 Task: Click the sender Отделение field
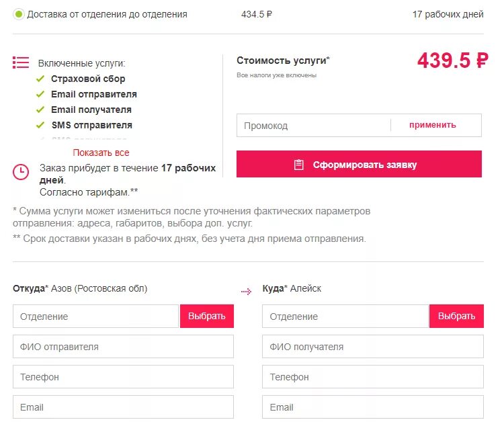click(x=96, y=316)
